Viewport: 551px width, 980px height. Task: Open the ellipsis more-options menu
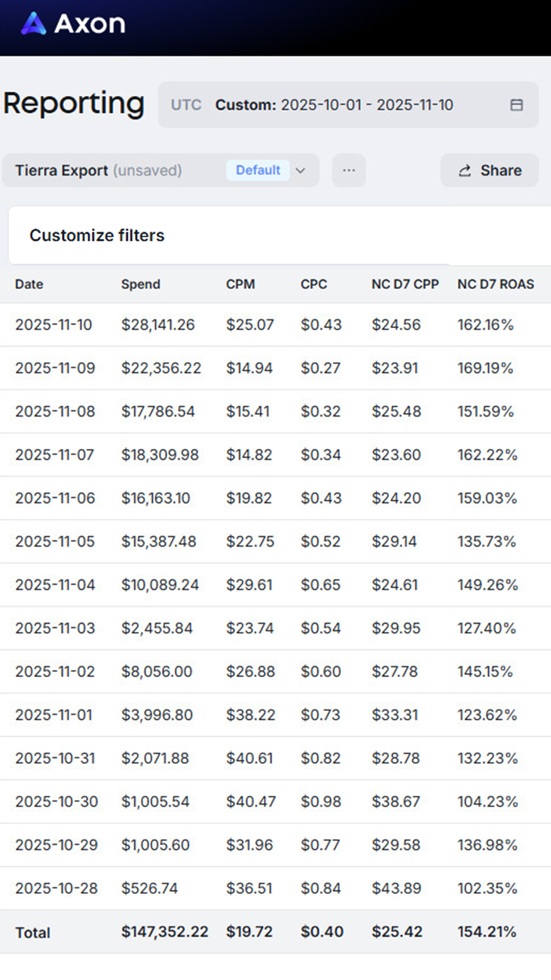[348, 170]
